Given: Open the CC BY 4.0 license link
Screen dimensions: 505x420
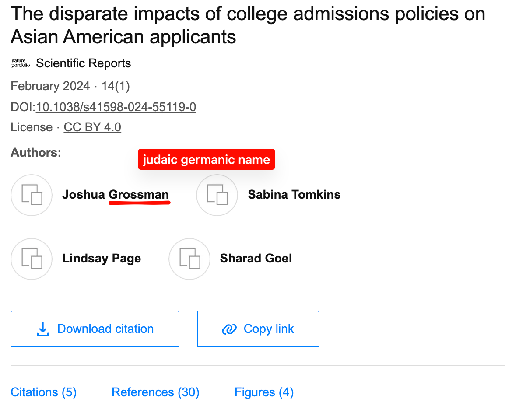Looking at the screenshot, I should point(92,127).
